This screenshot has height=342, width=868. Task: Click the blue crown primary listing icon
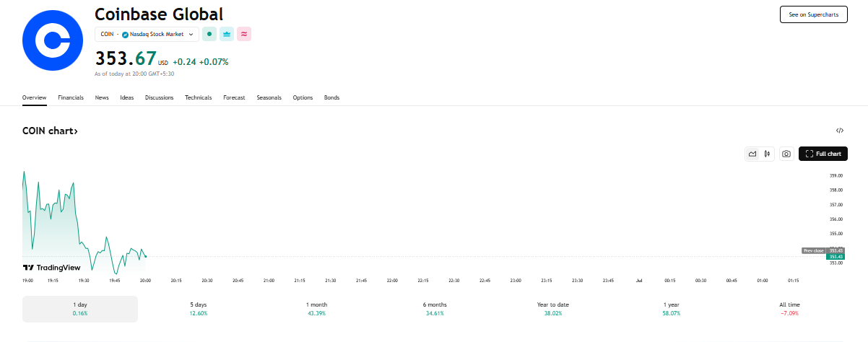pyautogui.click(x=227, y=34)
